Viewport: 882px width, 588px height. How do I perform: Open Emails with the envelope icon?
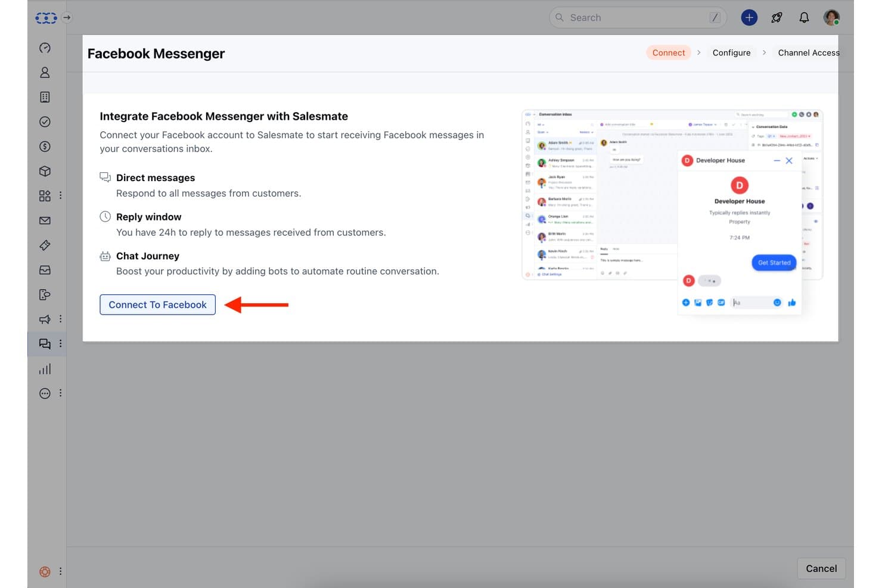click(45, 220)
